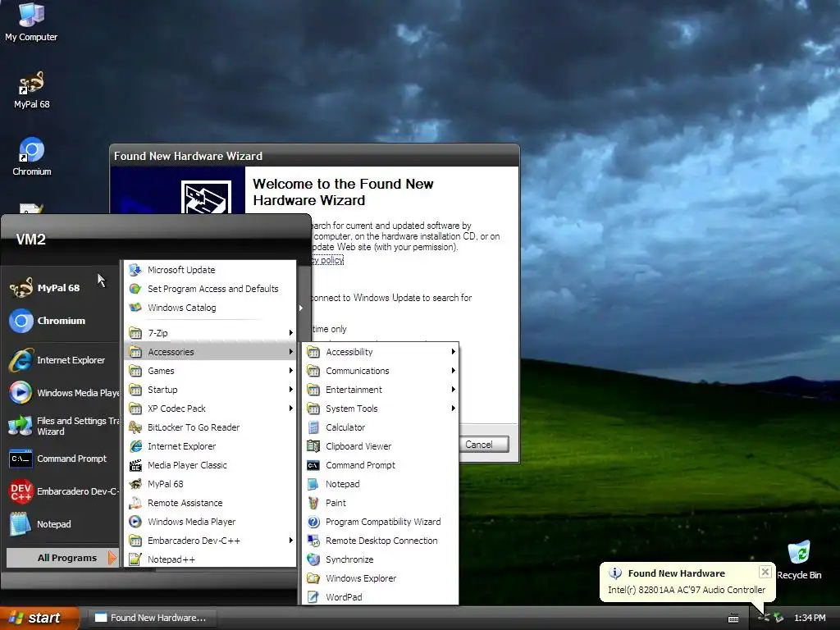Screen dimensions: 840x630
Task: Launch Paint from Accessories
Action: pyautogui.click(x=381, y=503)
